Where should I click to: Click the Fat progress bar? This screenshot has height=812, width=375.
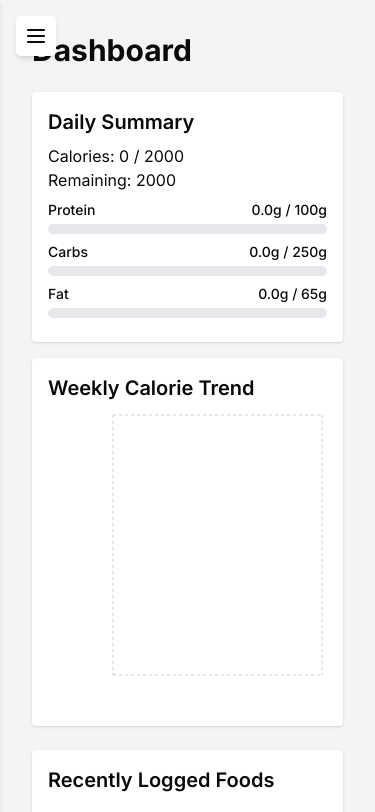click(x=188, y=313)
